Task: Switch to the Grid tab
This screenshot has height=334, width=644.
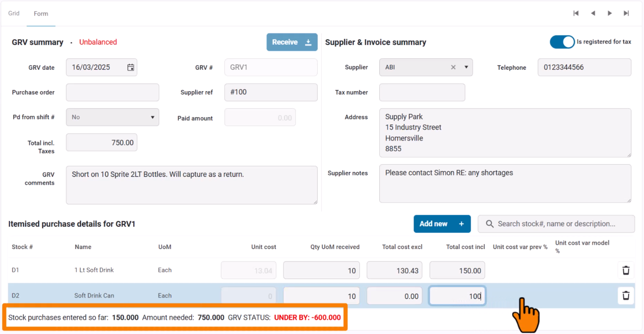Action: coord(14,13)
